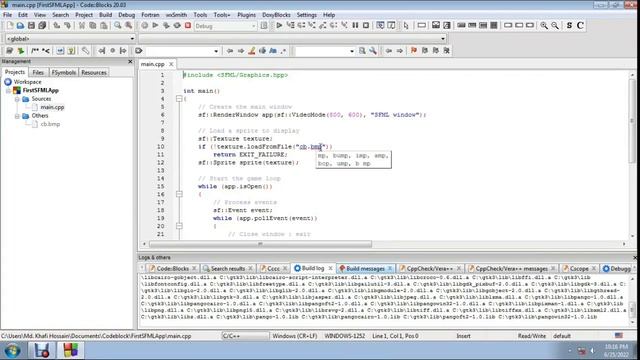Click the bold S toolbar icon

[569, 26]
